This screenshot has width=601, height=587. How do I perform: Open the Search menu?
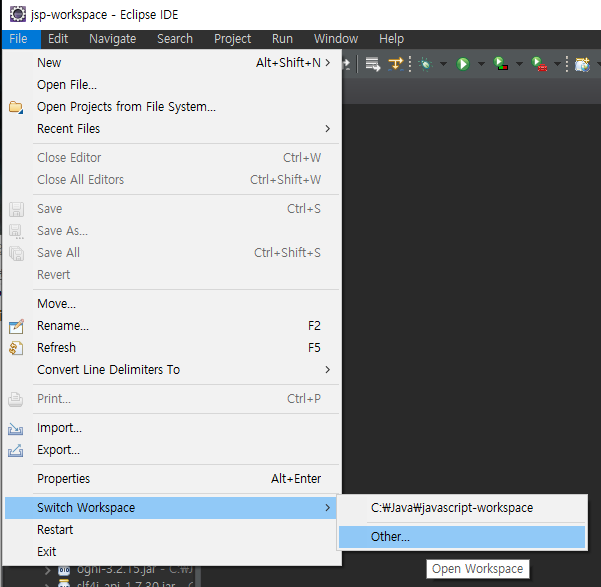(175, 39)
